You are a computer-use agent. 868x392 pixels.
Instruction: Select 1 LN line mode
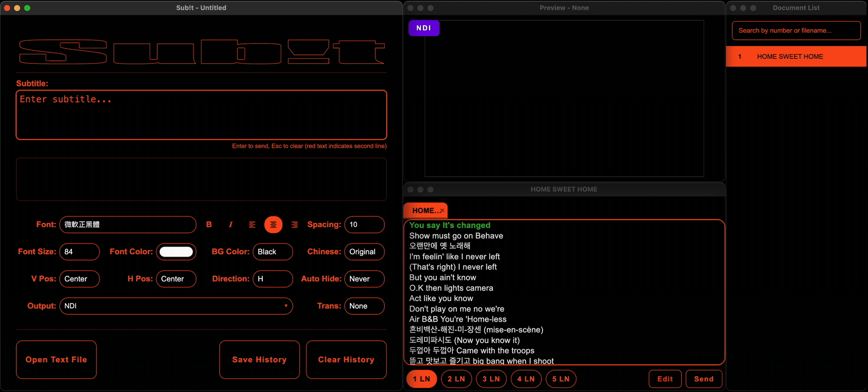(421, 379)
